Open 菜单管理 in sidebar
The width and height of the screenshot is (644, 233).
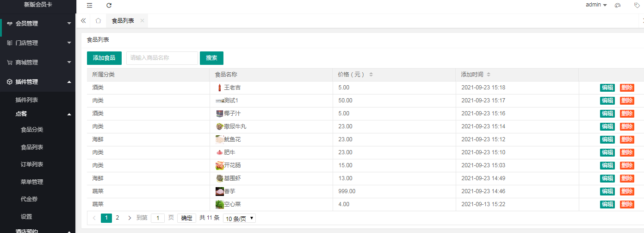click(x=32, y=182)
